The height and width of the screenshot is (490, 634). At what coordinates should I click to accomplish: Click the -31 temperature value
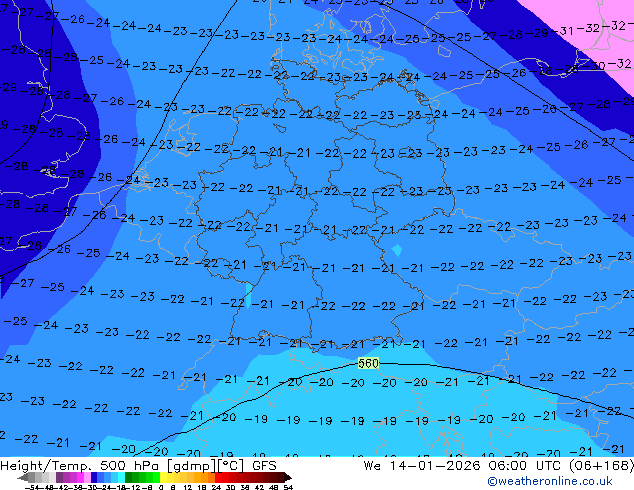562,31
